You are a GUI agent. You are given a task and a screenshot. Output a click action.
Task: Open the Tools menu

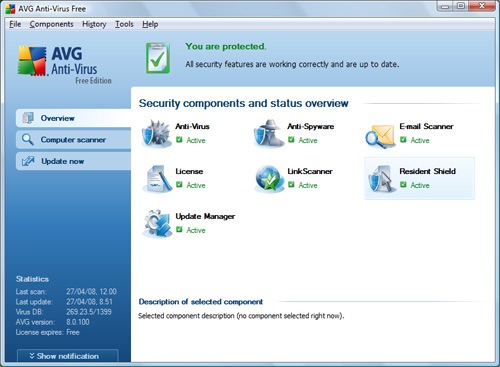tap(124, 24)
